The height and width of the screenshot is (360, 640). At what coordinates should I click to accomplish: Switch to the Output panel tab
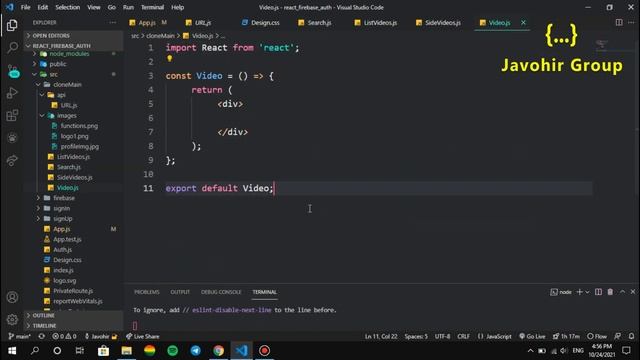(x=180, y=292)
